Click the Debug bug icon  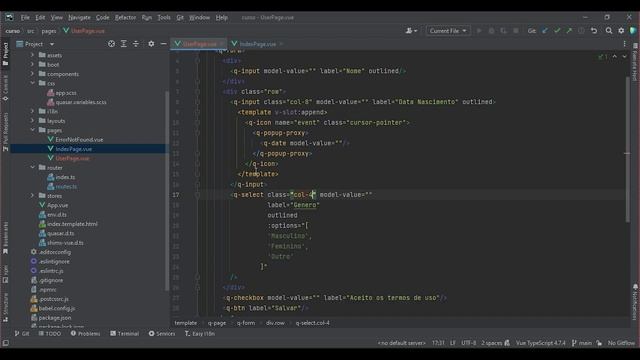tap(491, 31)
